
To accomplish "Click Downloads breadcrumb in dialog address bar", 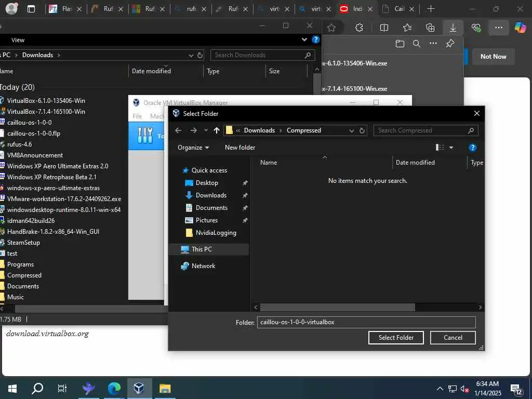I will point(259,130).
